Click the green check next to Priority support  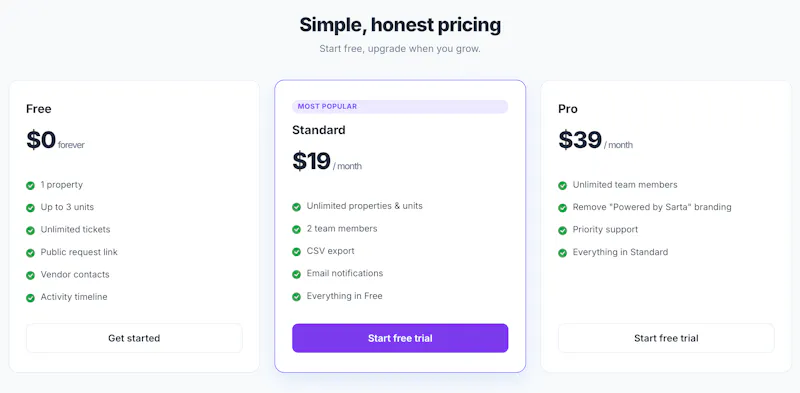click(x=562, y=230)
